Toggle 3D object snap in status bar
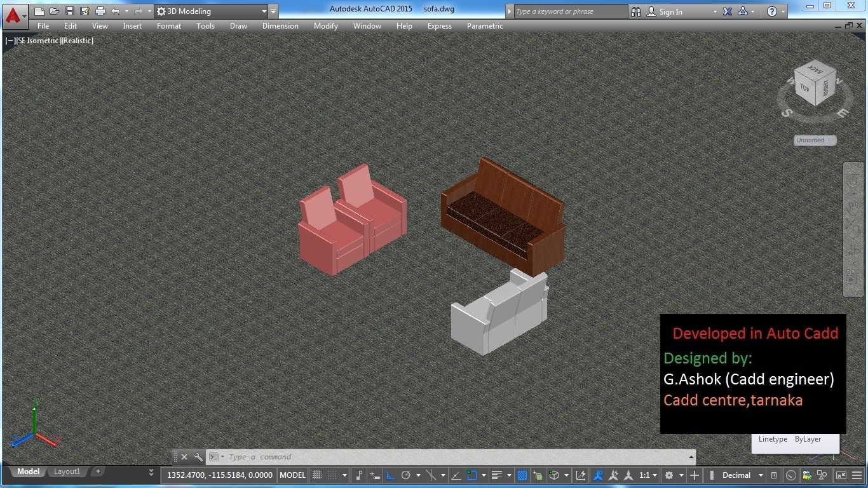This screenshot has height=488, width=868. [553, 475]
